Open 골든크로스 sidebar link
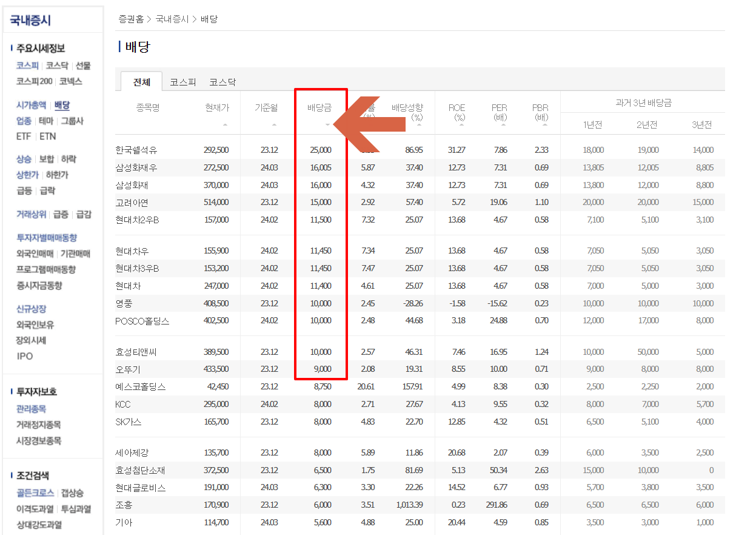The height and width of the screenshot is (535, 756). pos(35,493)
